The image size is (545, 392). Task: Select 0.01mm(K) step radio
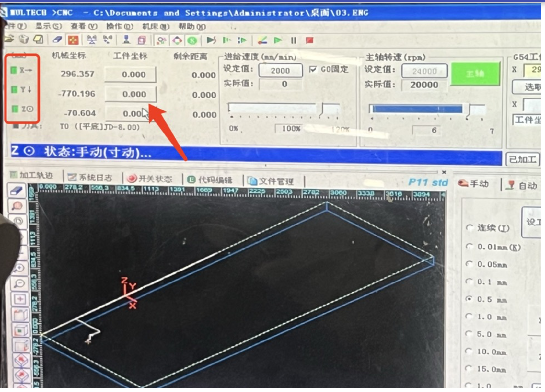coord(469,247)
